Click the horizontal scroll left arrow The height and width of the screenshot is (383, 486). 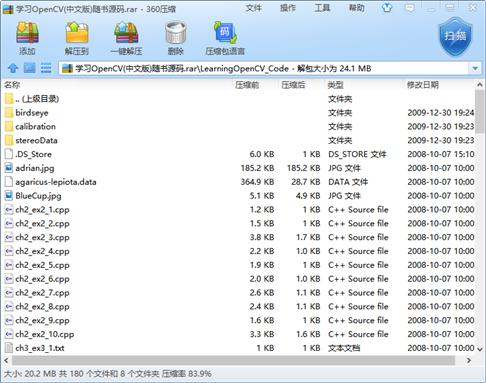[6, 360]
